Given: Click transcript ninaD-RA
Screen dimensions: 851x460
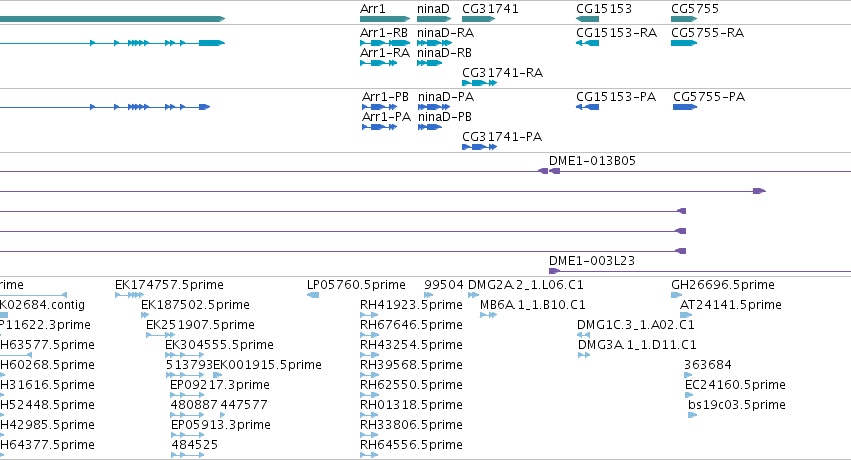Looking at the screenshot, I should [x=445, y=33].
